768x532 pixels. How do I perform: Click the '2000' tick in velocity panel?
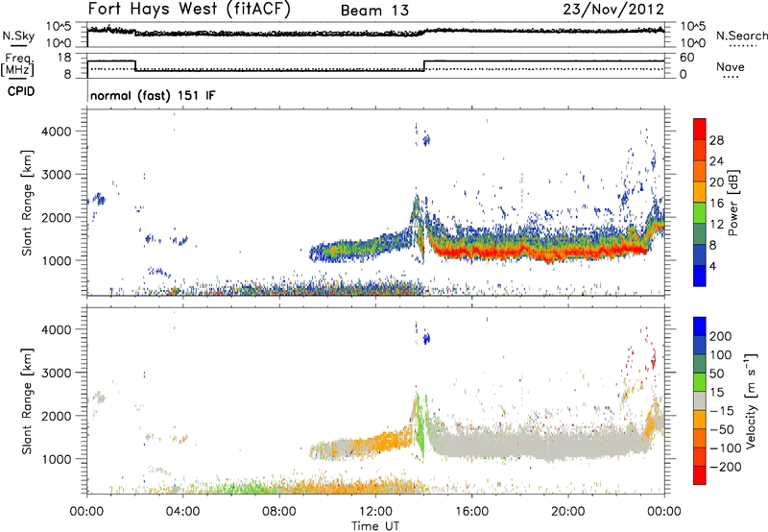click(56, 416)
